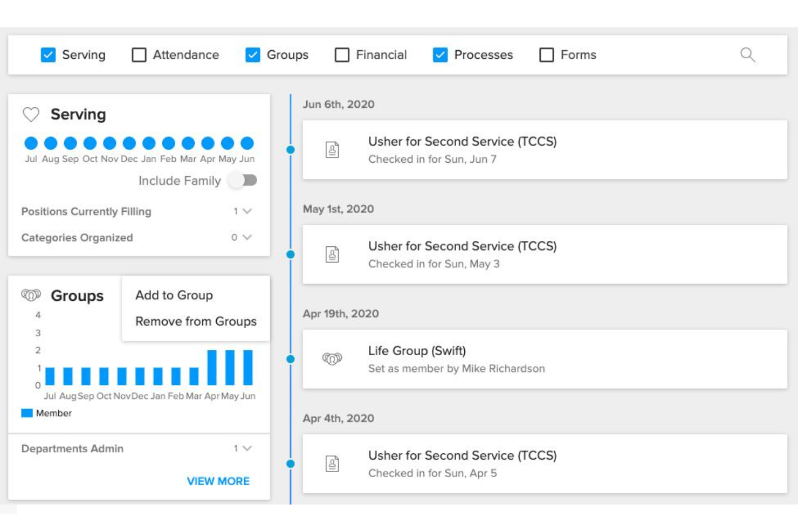Select the Dec serving dot

(129, 143)
